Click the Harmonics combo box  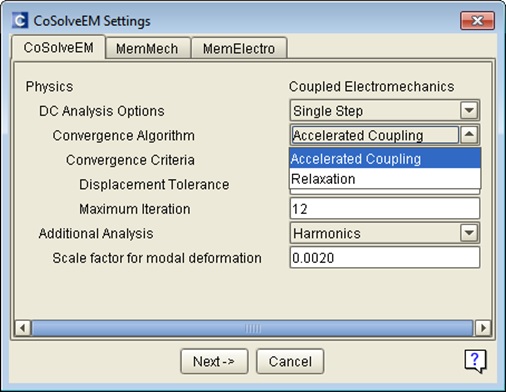pyautogui.click(x=385, y=233)
